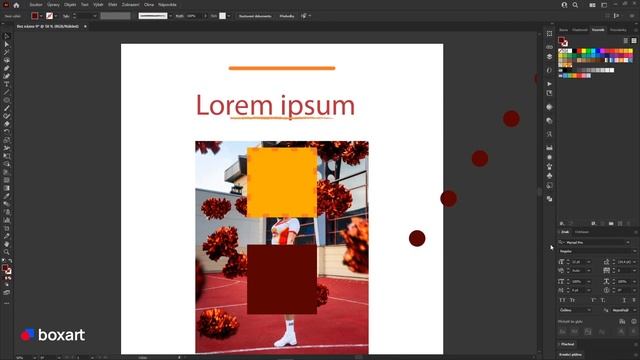Image resolution: width=640 pixels, height=360 pixels.
Task: Open the Myriad Pro font family dropdown
Action: point(628,242)
